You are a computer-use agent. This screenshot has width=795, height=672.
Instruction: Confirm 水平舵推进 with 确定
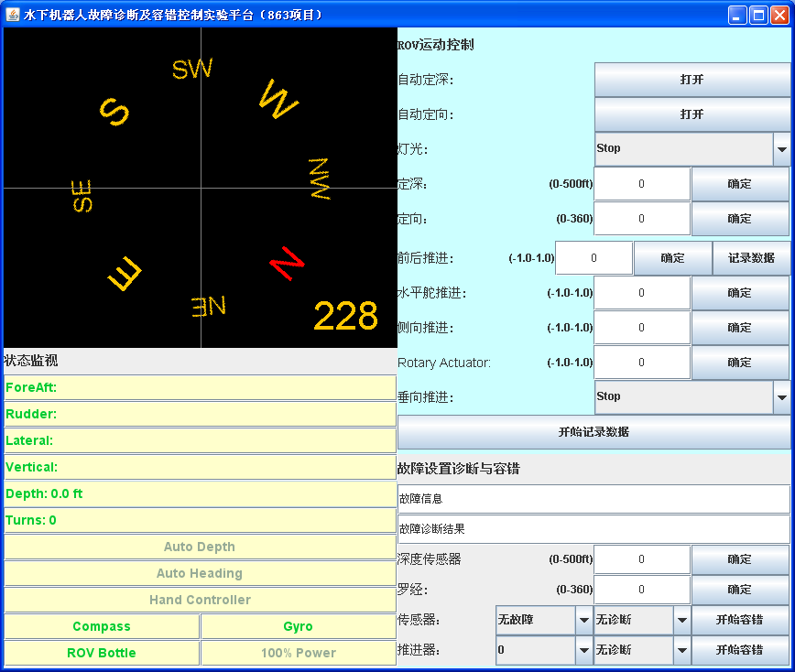pos(740,293)
